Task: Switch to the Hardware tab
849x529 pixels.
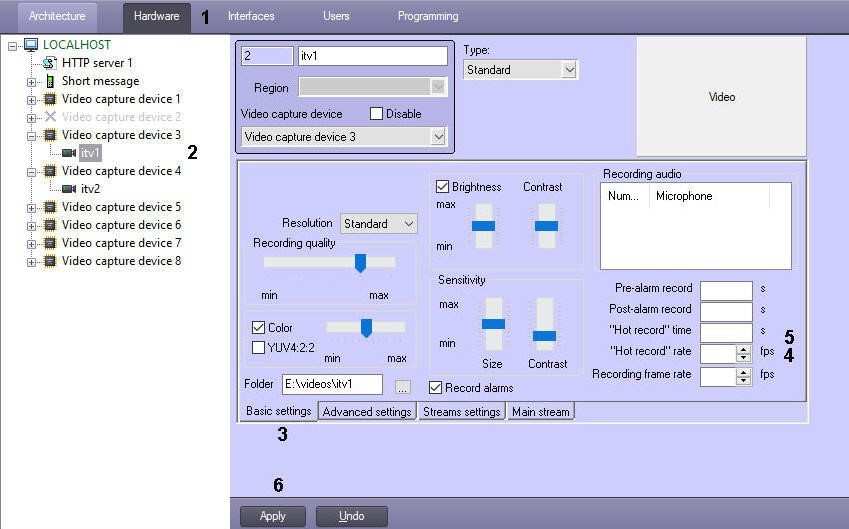Action: tap(156, 16)
